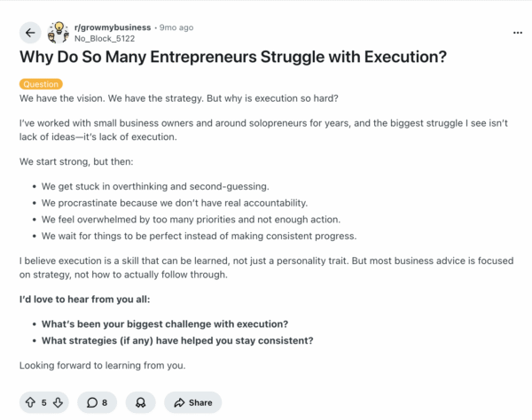Click the "9mo ago" post timestamp
The width and height of the screenshot is (532, 420).
pos(176,27)
